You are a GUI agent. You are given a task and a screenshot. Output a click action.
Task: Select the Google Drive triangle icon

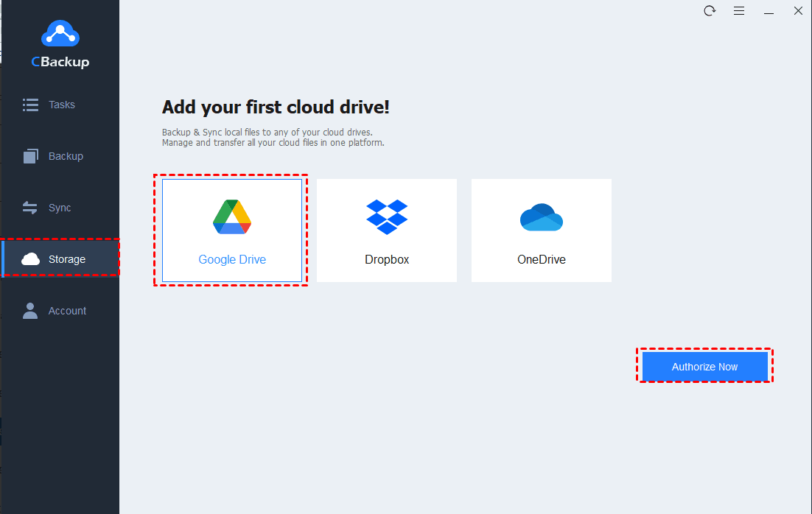[231, 216]
